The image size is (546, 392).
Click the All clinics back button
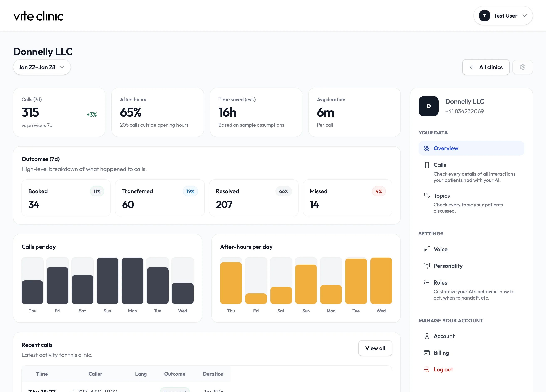point(486,67)
